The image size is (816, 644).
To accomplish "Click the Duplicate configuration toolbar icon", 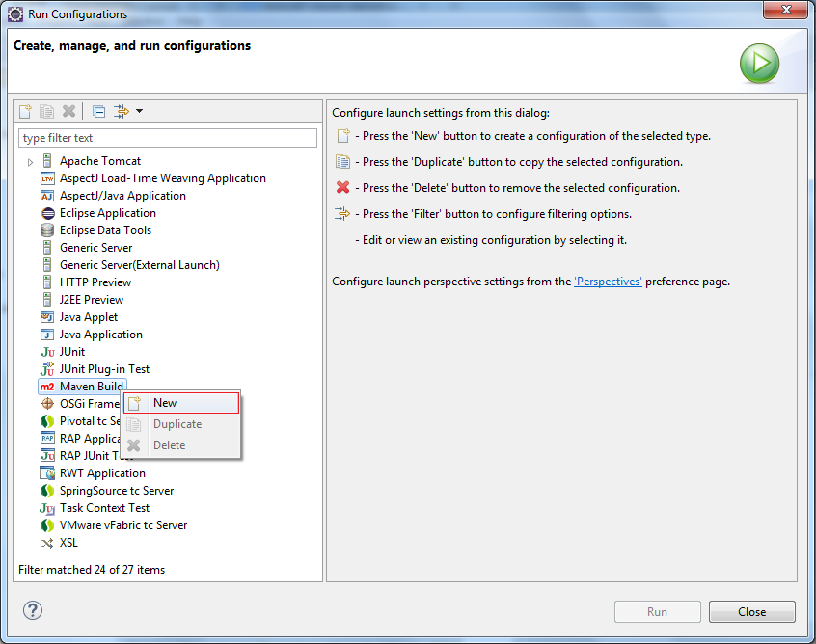I will coord(47,111).
